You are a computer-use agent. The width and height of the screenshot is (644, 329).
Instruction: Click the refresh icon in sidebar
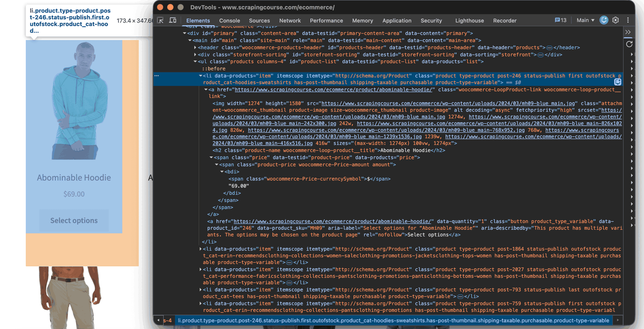629,44
